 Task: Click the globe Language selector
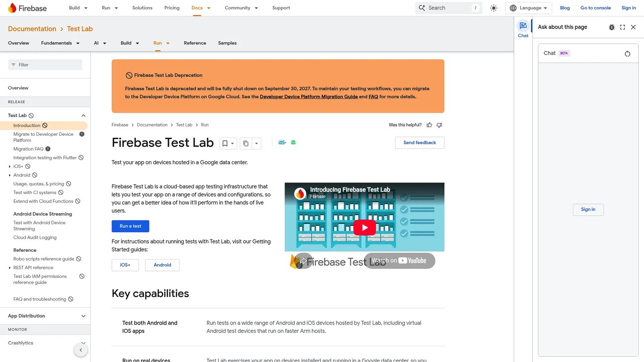click(528, 8)
